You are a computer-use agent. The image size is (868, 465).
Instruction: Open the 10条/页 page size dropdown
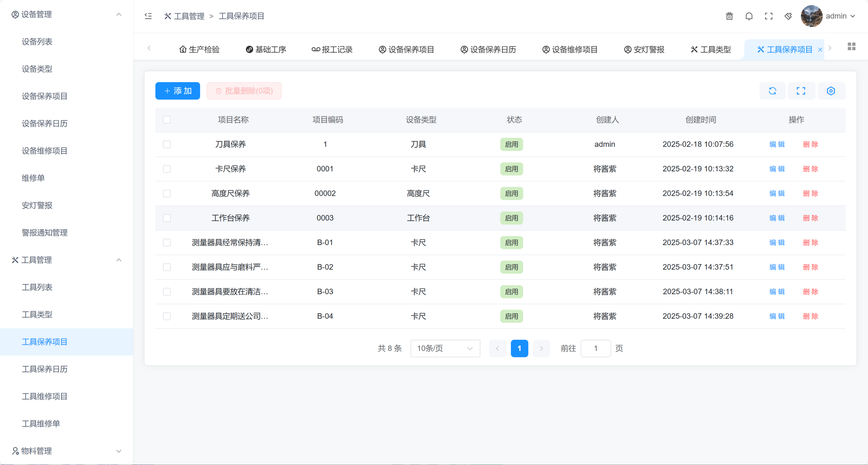click(x=445, y=349)
